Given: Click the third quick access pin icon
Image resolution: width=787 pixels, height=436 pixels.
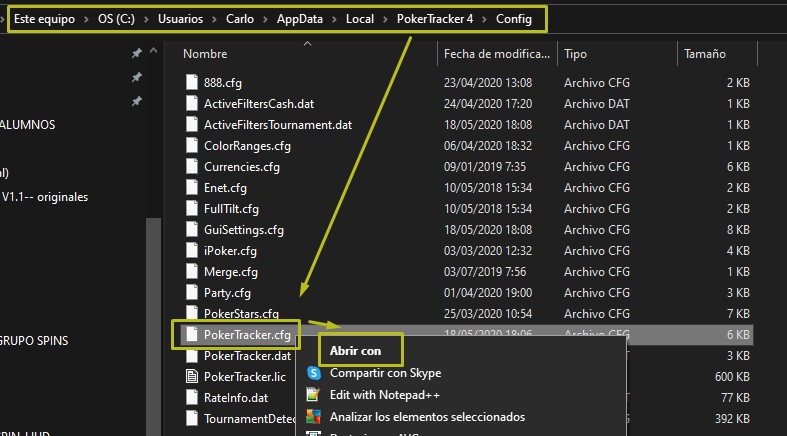Looking at the screenshot, I should click(x=137, y=101).
